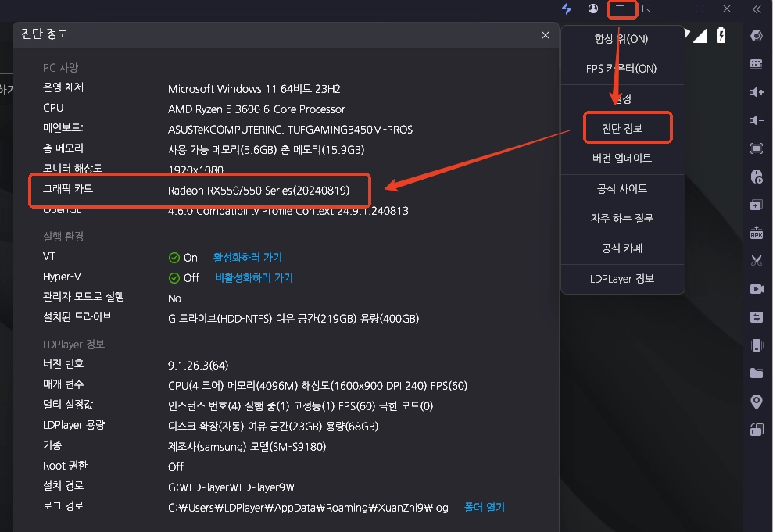Open the synchronizer icon in sidebar

point(757,316)
